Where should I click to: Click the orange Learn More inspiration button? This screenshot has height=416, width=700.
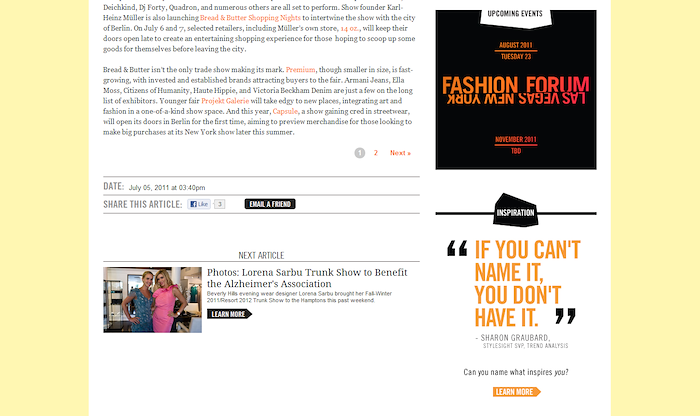(x=517, y=392)
